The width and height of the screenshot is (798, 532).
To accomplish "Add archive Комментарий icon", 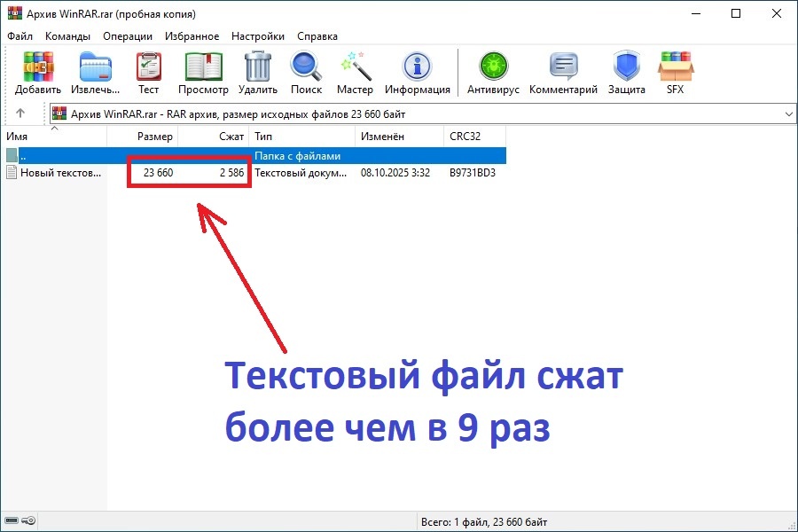I will (x=563, y=66).
